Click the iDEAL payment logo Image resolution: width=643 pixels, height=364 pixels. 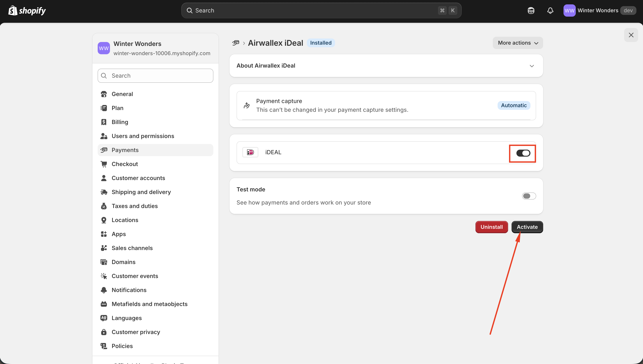tap(250, 152)
